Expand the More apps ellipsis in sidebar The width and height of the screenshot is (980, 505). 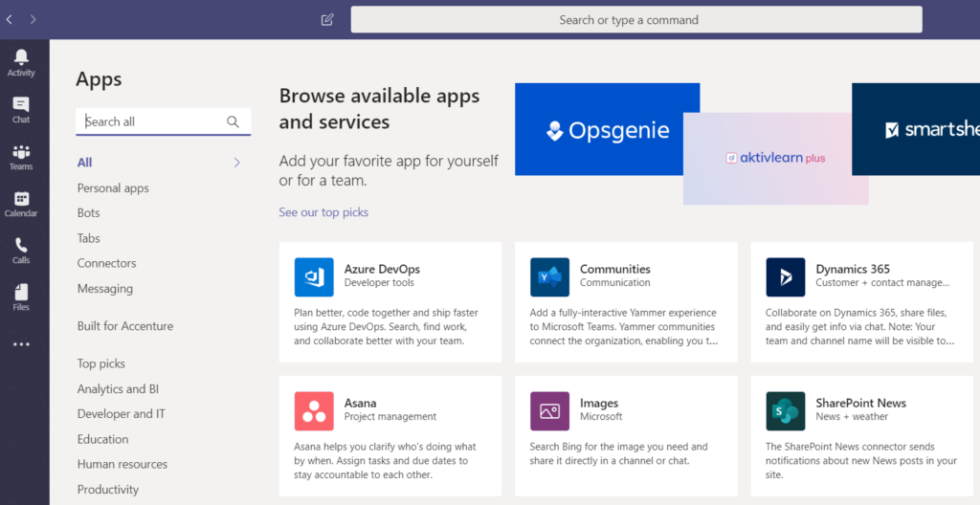21,344
